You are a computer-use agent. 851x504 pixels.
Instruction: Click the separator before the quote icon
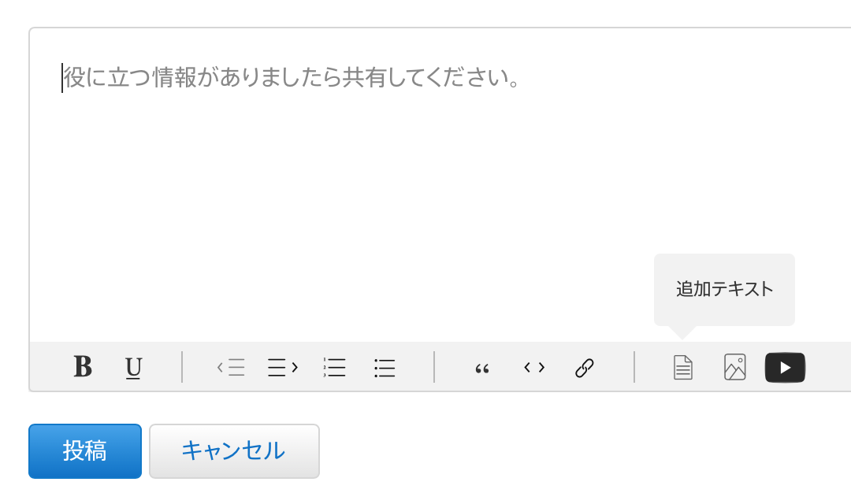point(434,367)
